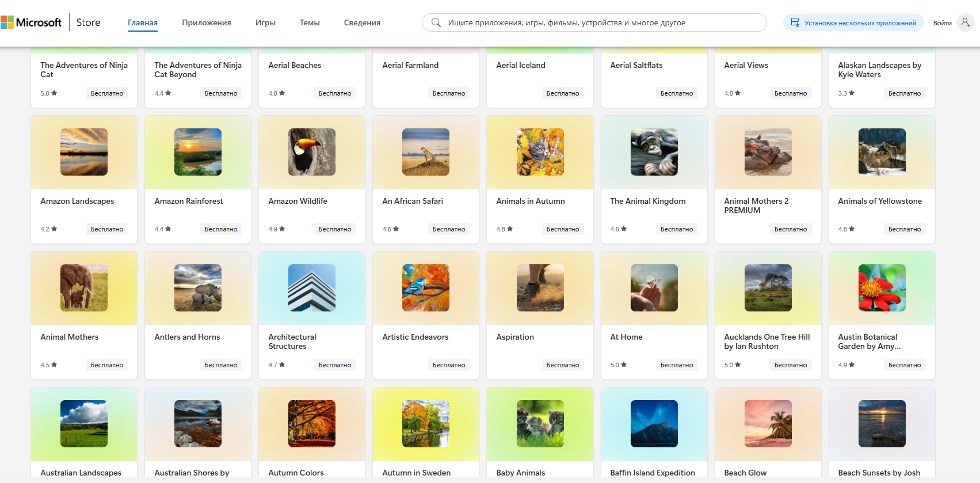Open Animal Mothers 2 PREMIUM hippo icon
Screen dimensions: 980x483
click(768, 152)
